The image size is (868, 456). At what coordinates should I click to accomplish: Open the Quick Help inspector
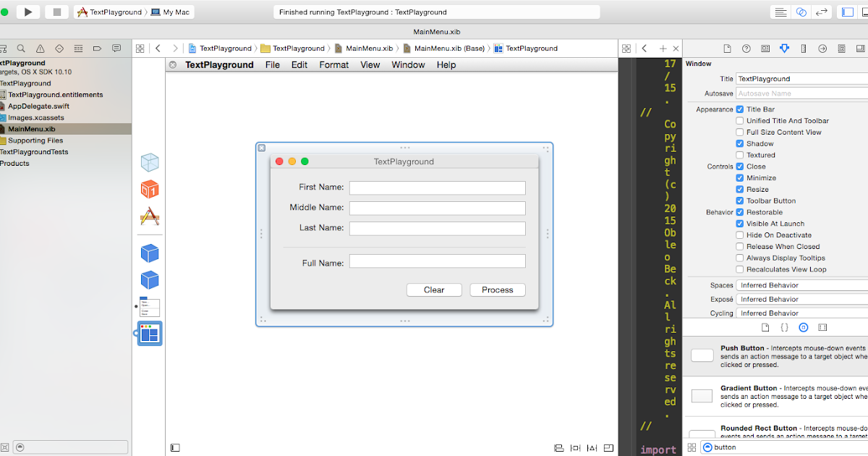pos(746,48)
